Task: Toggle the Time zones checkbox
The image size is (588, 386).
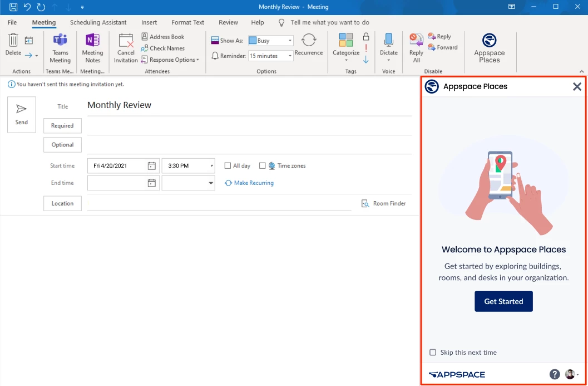Action: coord(263,165)
